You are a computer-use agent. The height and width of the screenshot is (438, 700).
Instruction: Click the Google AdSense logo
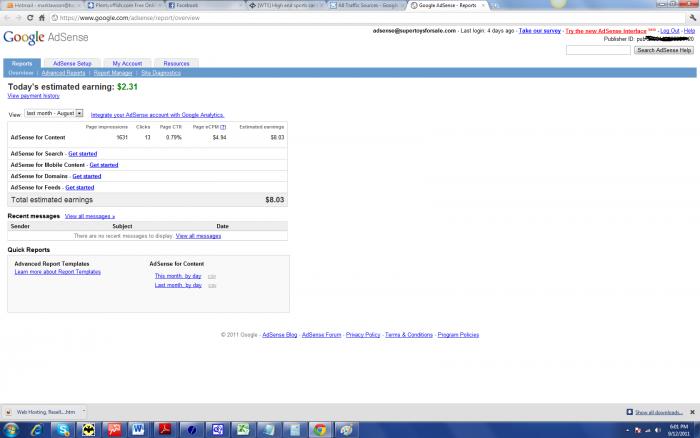(46, 38)
